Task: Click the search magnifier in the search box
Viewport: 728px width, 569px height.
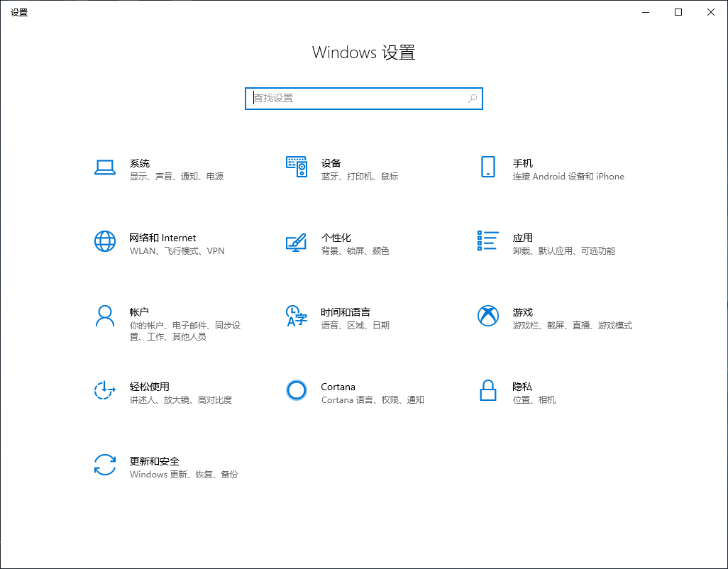Action: click(472, 99)
